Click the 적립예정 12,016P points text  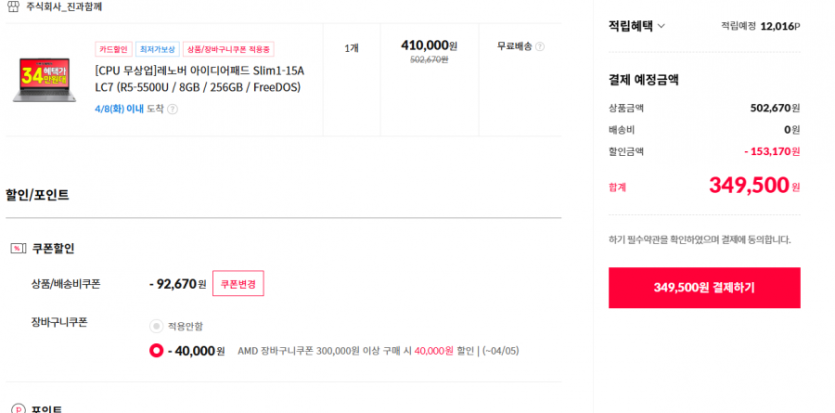[760, 26]
